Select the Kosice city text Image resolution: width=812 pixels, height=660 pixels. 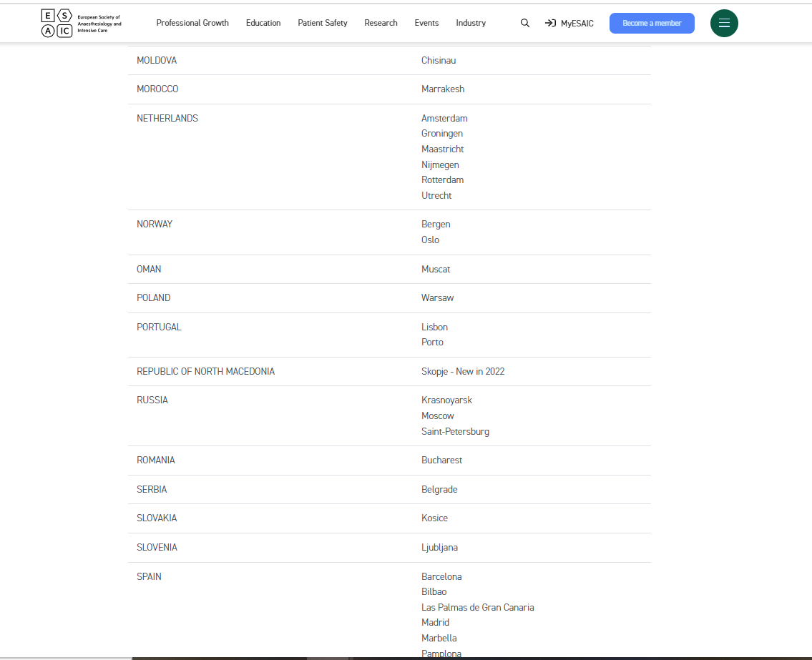(x=434, y=518)
